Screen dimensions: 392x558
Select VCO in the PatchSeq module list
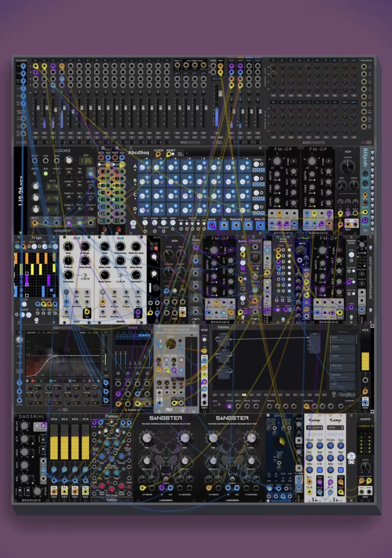pyautogui.click(x=343, y=385)
